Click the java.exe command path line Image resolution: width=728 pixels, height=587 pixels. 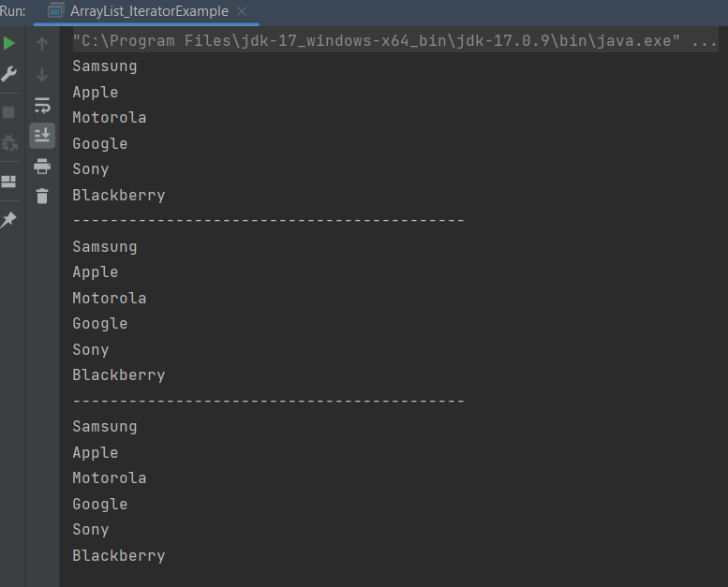pos(375,41)
